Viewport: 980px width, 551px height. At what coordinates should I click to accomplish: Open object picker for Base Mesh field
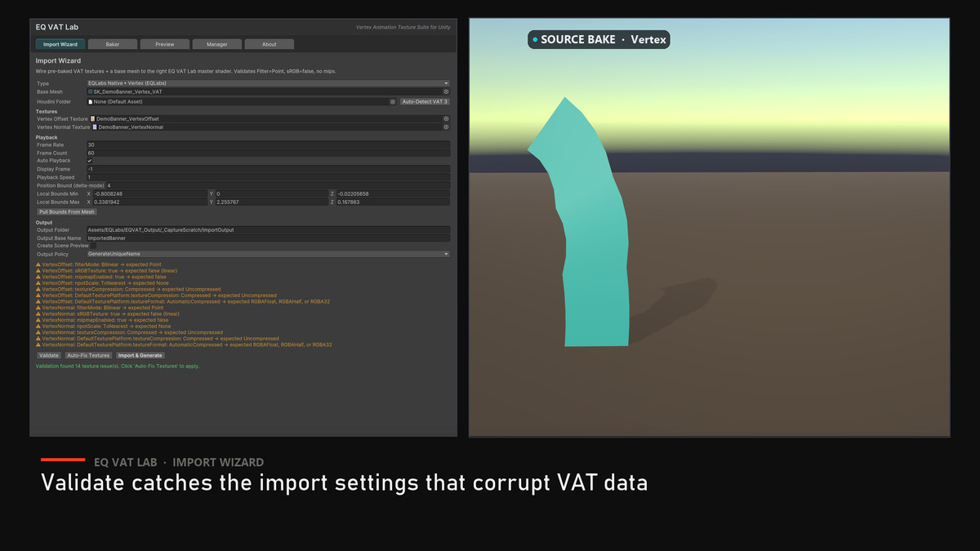[x=446, y=92]
